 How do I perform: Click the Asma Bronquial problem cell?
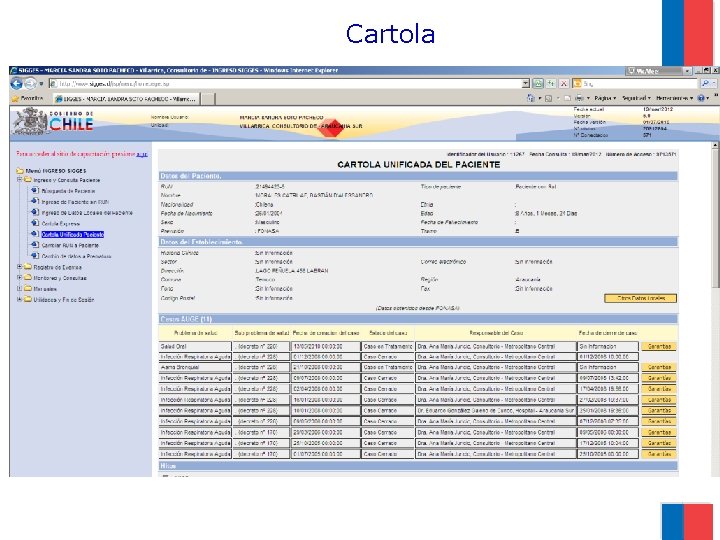click(195, 367)
